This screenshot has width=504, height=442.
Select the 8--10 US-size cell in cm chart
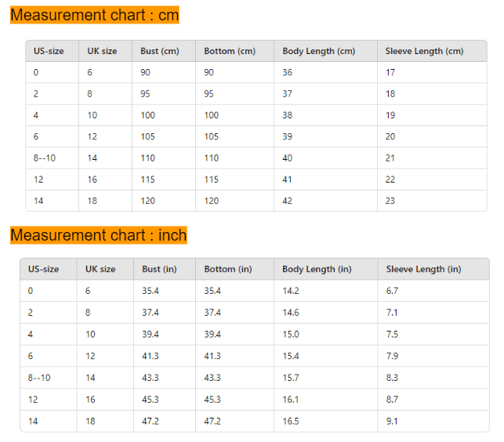pos(45,158)
